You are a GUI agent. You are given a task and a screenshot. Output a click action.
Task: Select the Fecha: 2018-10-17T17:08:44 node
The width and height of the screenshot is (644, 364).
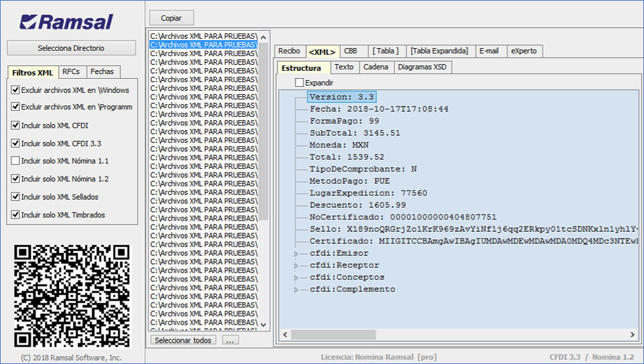379,109
